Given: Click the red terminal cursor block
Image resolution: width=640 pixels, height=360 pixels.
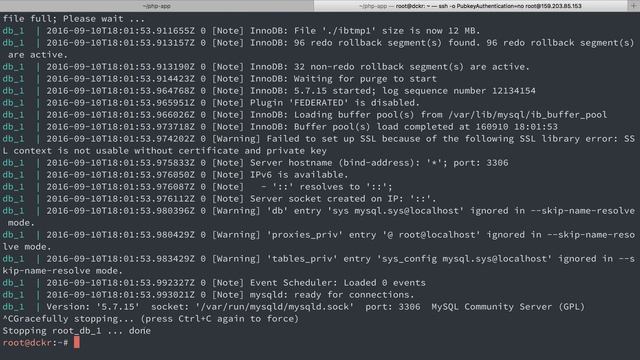Looking at the screenshot, I should tap(77, 342).
